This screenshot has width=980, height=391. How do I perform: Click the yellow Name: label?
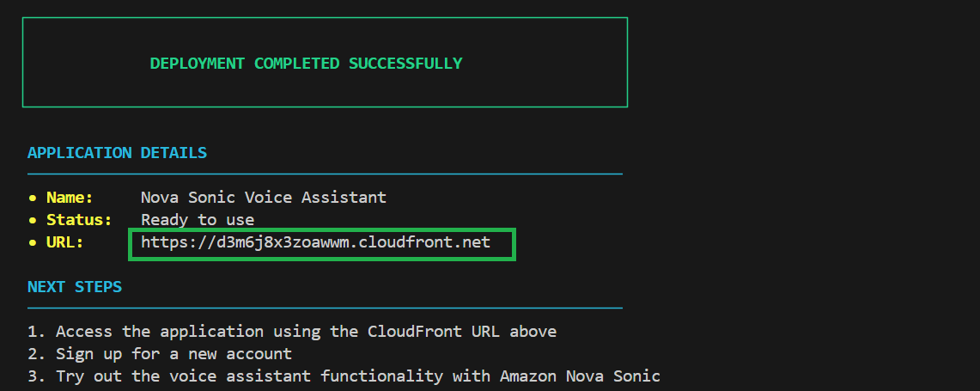[70, 198]
